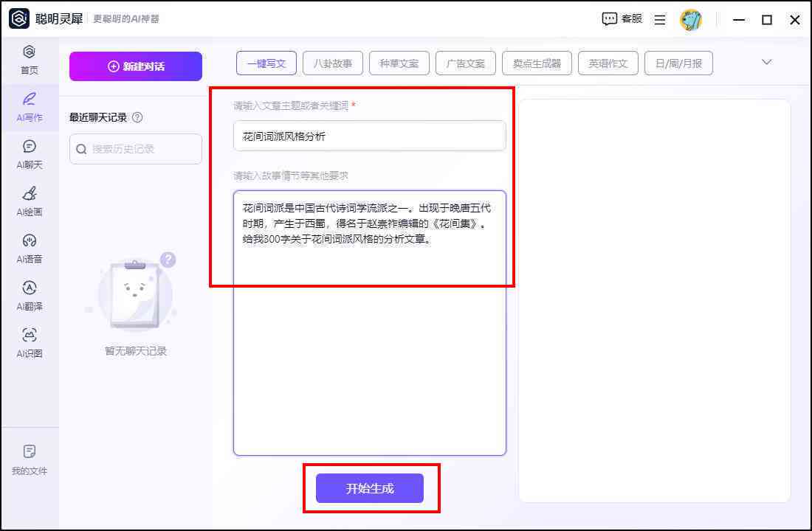Select the 八卦故事 tab
The image size is (812, 531).
[332, 63]
